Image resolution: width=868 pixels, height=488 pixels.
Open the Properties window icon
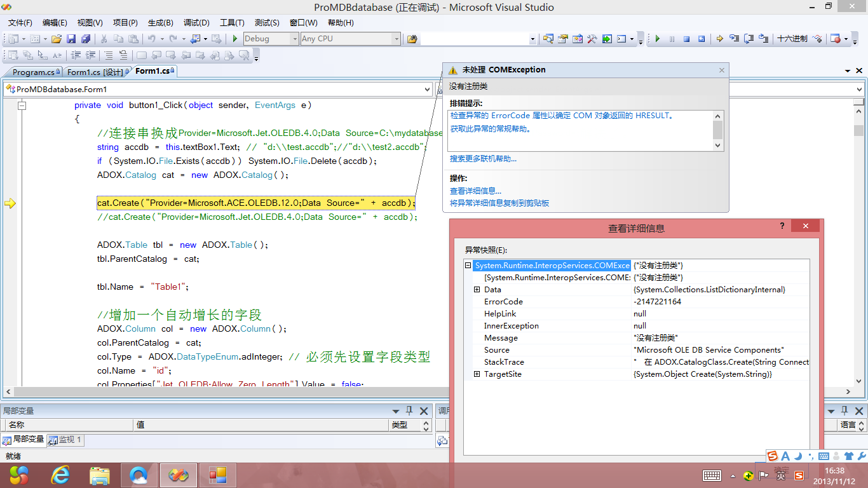562,39
